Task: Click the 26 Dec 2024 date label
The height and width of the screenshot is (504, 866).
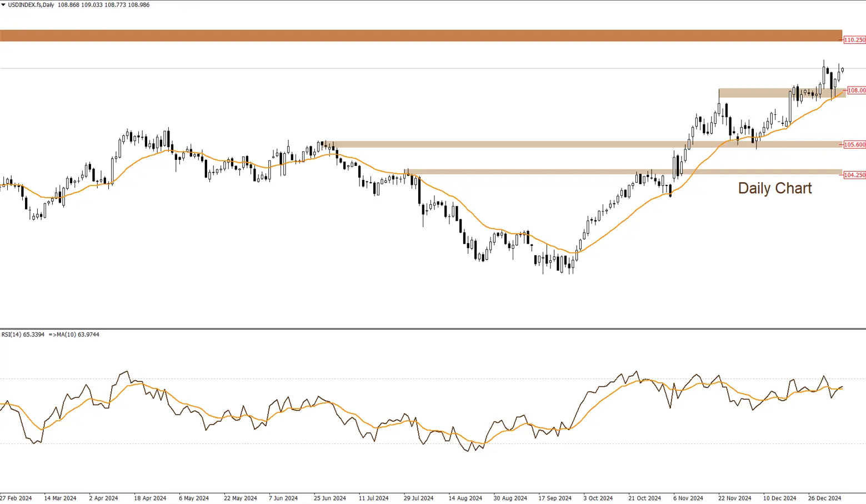Action: click(x=824, y=498)
